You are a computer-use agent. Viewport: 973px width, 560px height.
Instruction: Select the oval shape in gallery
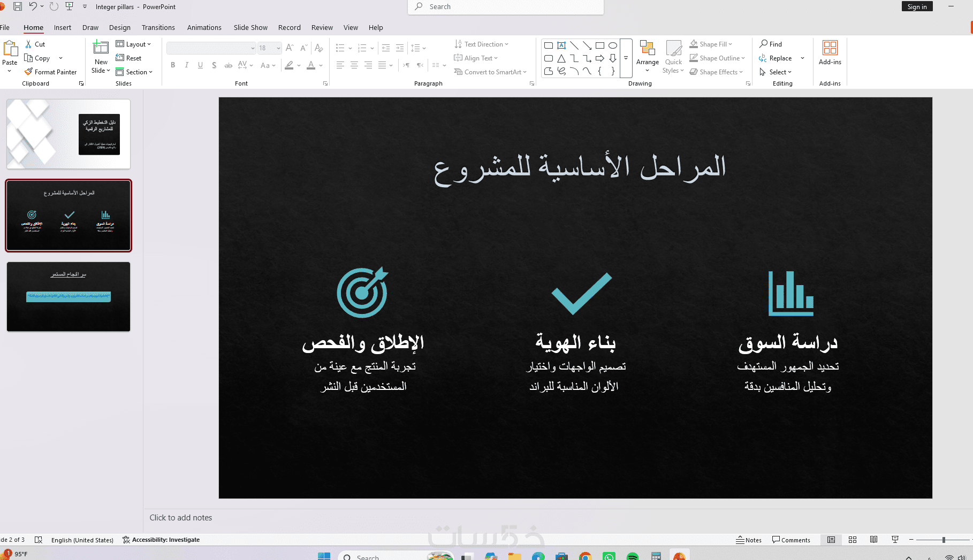click(x=613, y=45)
